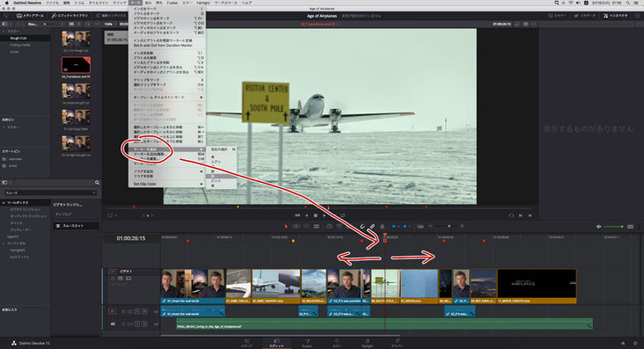Click the green audio volume slider
The height and width of the screenshot is (349, 644).
tap(613, 227)
